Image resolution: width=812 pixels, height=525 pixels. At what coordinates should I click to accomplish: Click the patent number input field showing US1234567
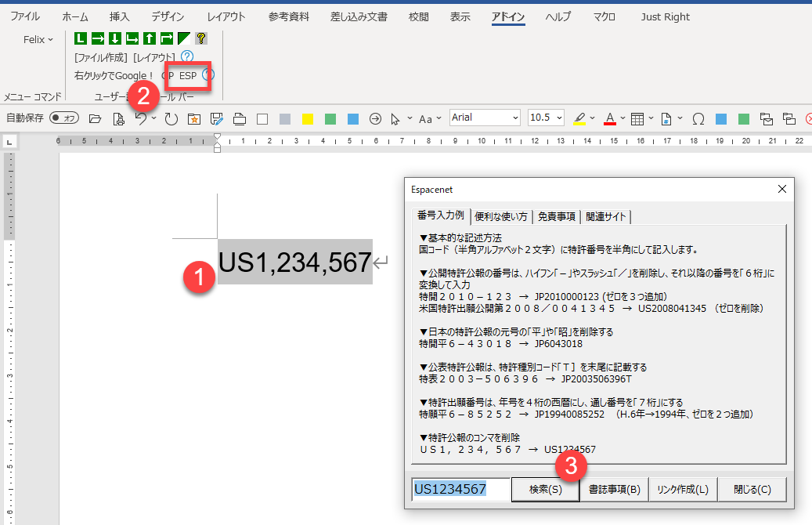click(460, 490)
